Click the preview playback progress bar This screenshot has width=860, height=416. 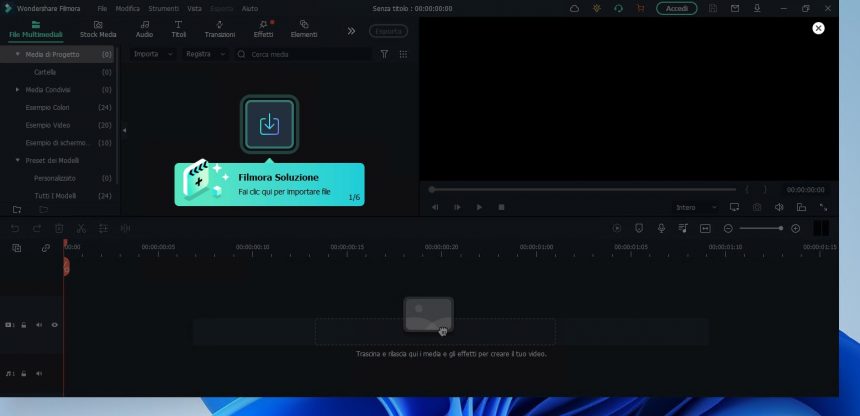coord(582,189)
